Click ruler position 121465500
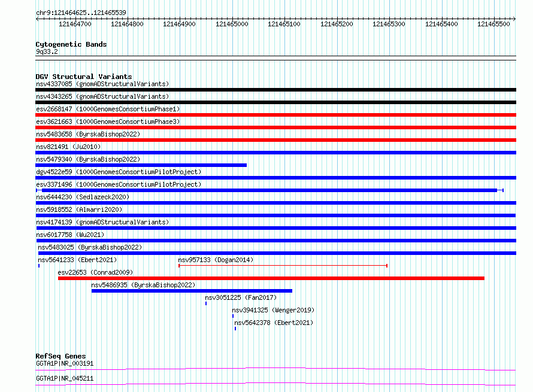The height and width of the screenshot is (392, 533). tap(493, 24)
